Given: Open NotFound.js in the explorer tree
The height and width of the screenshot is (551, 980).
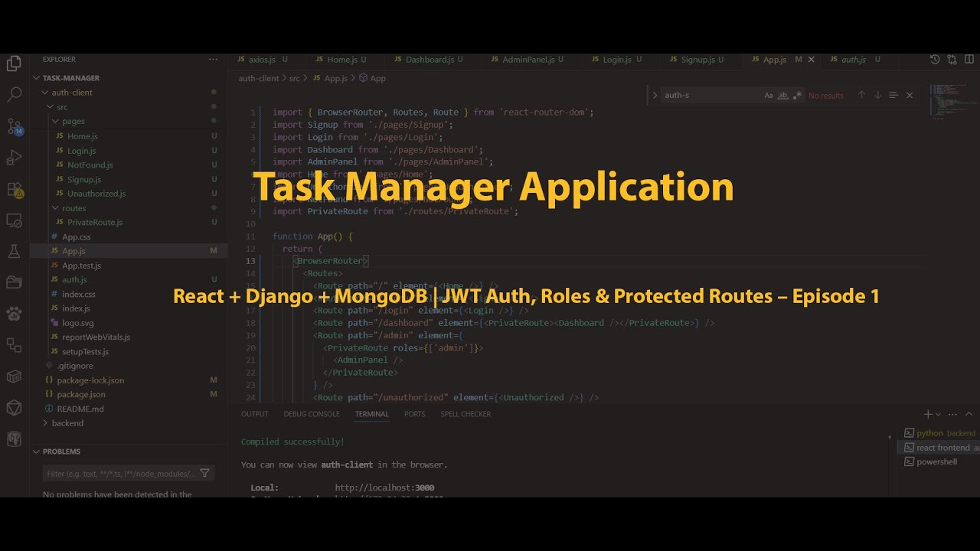Looking at the screenshot, I should pyautogui.click(x=90, y=165).
